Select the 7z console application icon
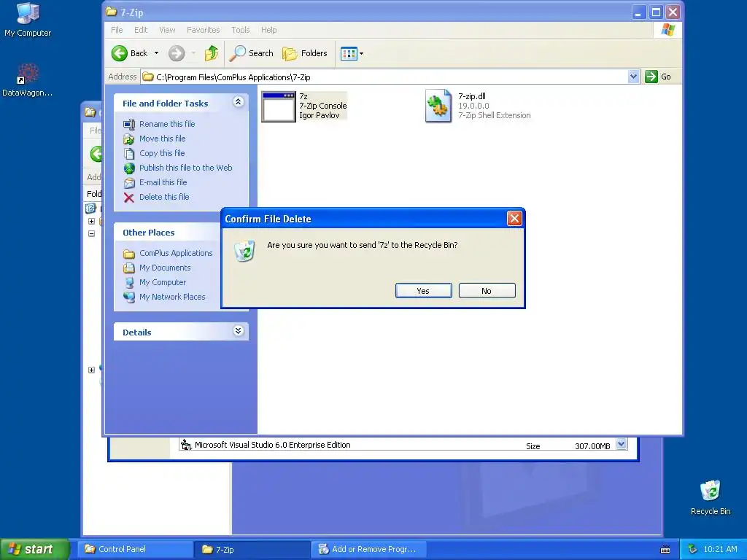Viewport: 747px width, 560px height. click(x=279, y=106)
